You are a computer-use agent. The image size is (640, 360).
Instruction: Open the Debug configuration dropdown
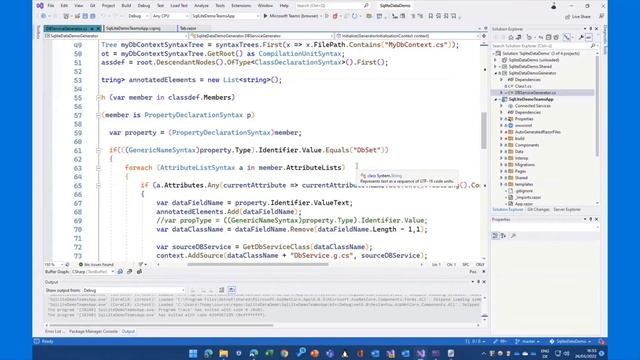[138, 16]
